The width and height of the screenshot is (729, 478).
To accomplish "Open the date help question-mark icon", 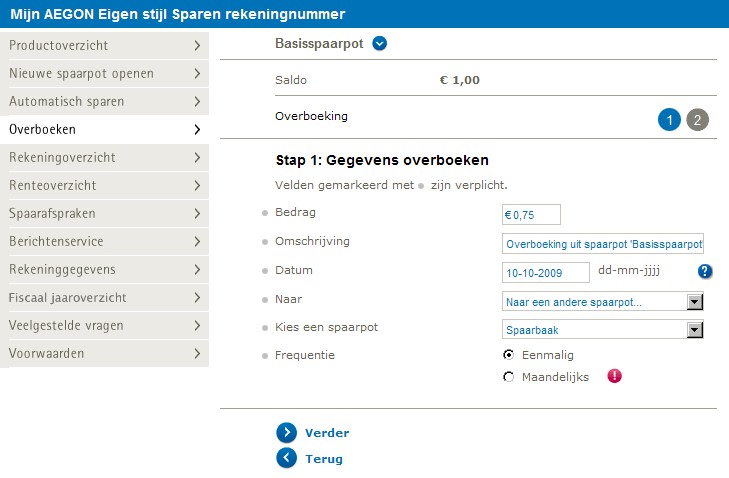I will click(705, 271).
